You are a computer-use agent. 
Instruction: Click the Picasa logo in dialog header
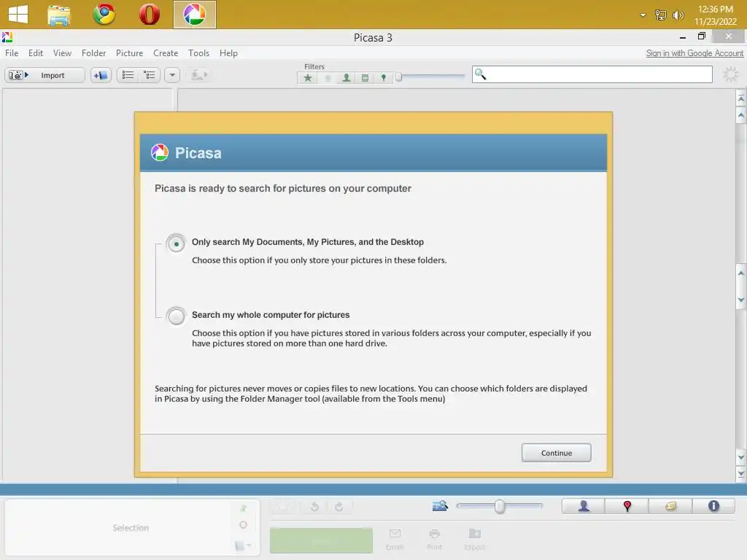click(160, 153)
